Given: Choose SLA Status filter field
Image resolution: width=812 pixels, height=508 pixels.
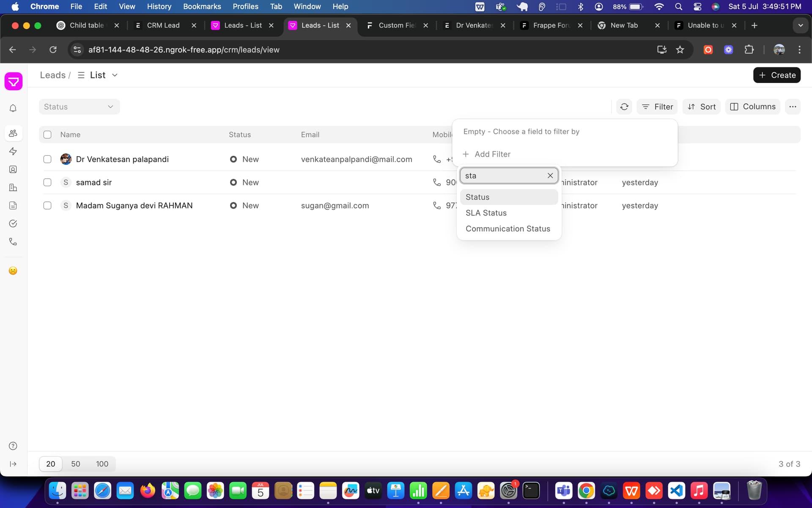Looking at the screenshot, I should pos(509,213).
